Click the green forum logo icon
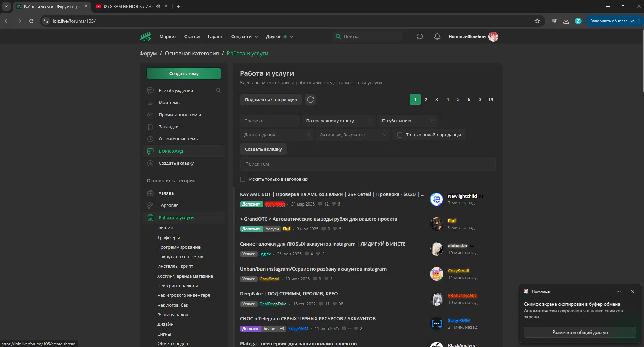 tap(146, 36)
